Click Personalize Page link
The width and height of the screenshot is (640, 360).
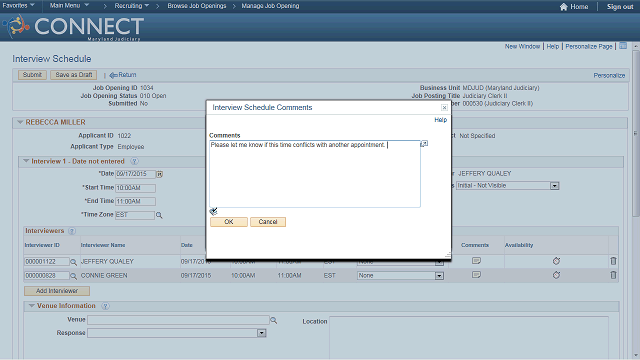(x=589, y=47)
